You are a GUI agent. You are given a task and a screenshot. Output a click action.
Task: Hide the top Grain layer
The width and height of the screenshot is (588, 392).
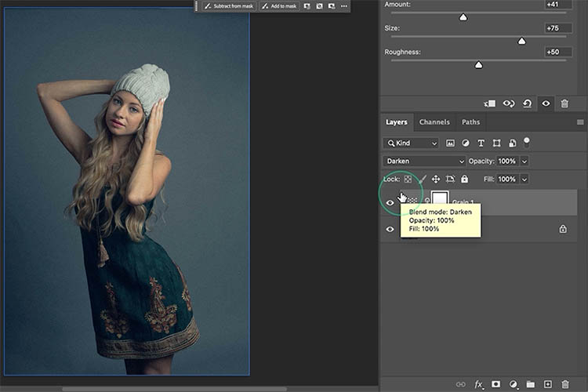click(x=390, y=203)
